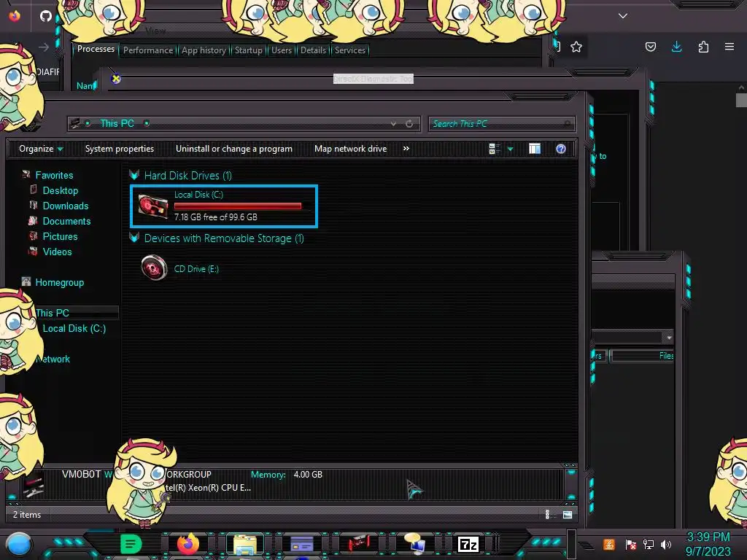Open Firefox Pocket save icon
Screen dimensions: 747x560
(650, 47)
